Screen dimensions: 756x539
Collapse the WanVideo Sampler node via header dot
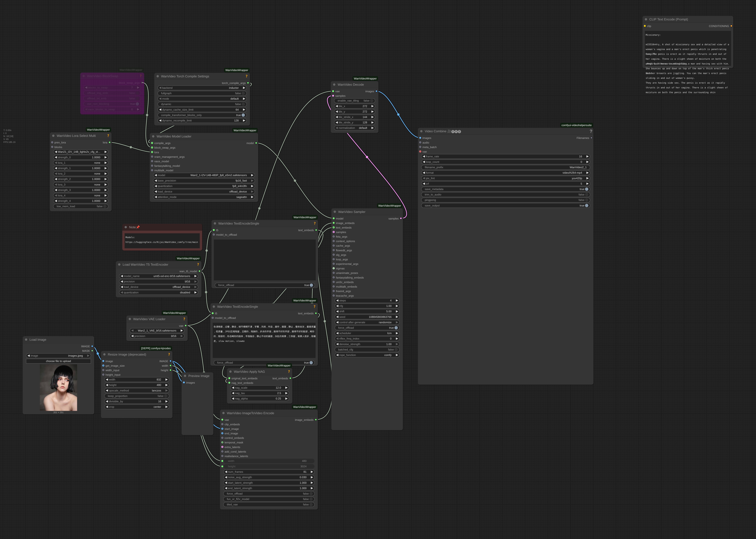click(x=335, y=212)
